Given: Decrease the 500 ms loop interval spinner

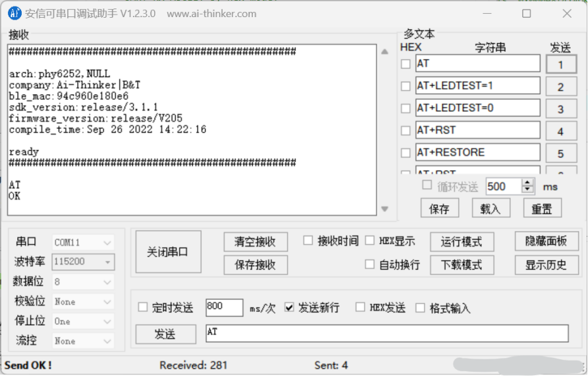Looking at the screenshot, I should click(x=527, y=189).
